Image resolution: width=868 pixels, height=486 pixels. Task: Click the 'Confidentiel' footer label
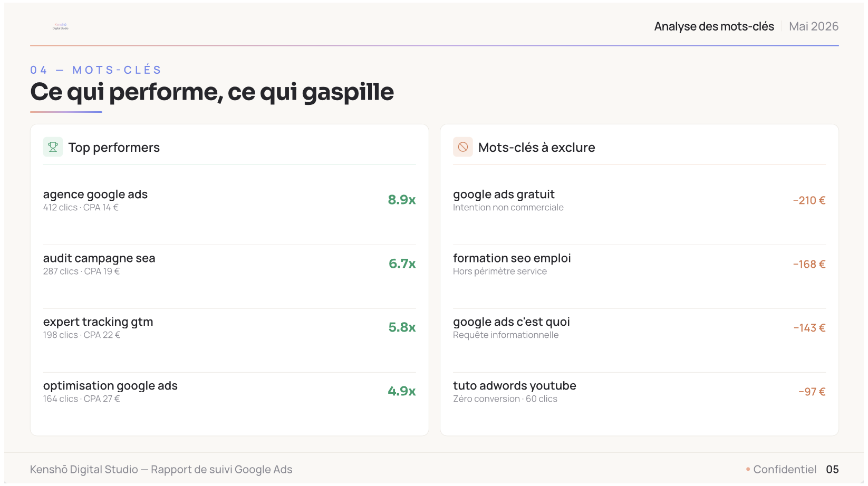coord(785,470)
